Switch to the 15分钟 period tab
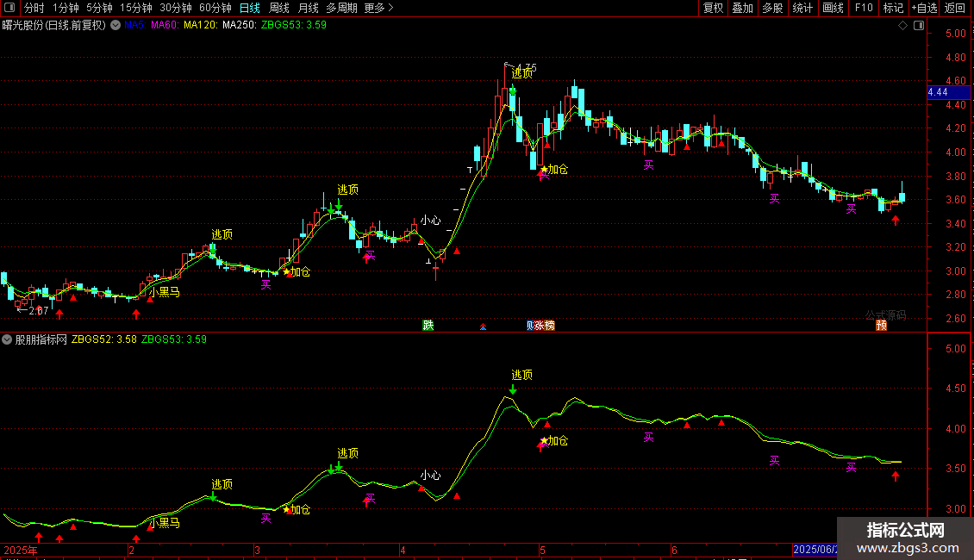Viewport: 974px width, 560px height. click(x=136, y=8)
